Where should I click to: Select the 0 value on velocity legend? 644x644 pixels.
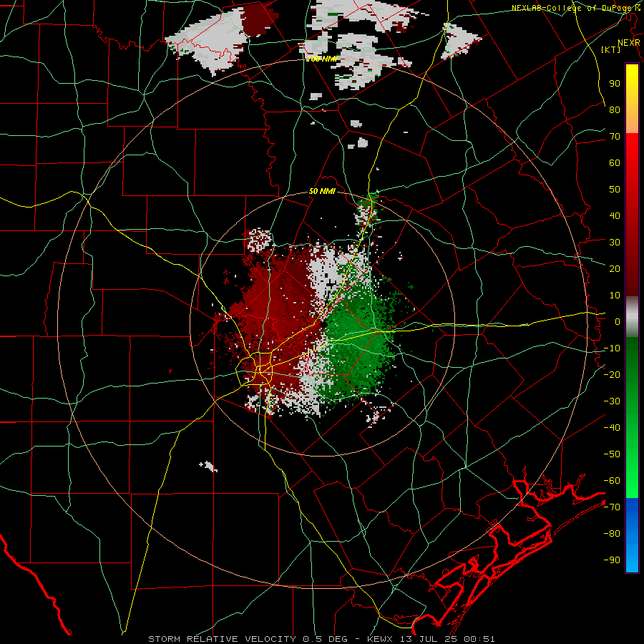[618, 322]
